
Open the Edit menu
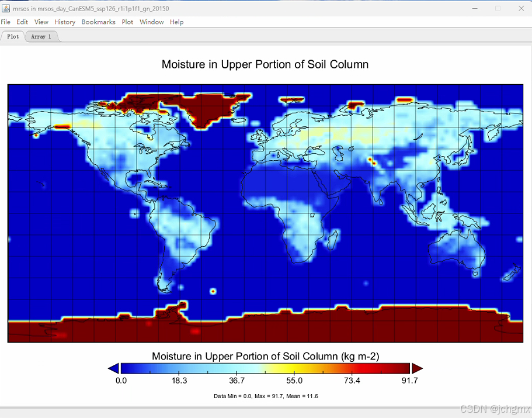point(22,22)
